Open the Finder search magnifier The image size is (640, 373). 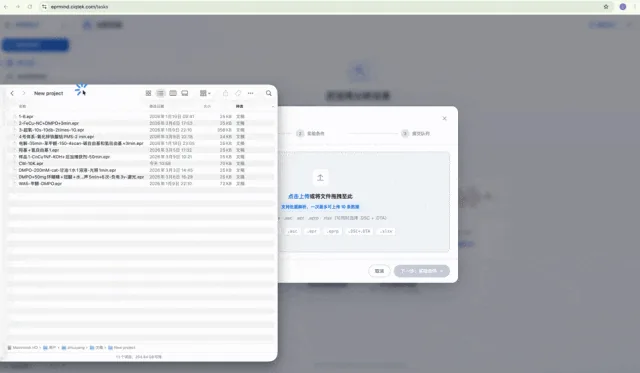click(x=269, y=93)
